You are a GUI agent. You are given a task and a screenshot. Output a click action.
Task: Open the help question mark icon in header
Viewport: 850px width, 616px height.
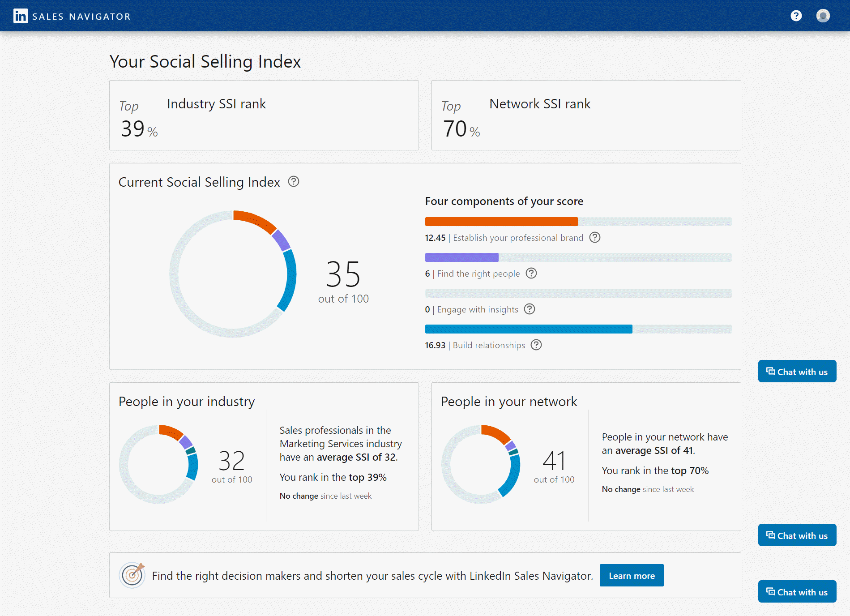(x=796, y=16)
